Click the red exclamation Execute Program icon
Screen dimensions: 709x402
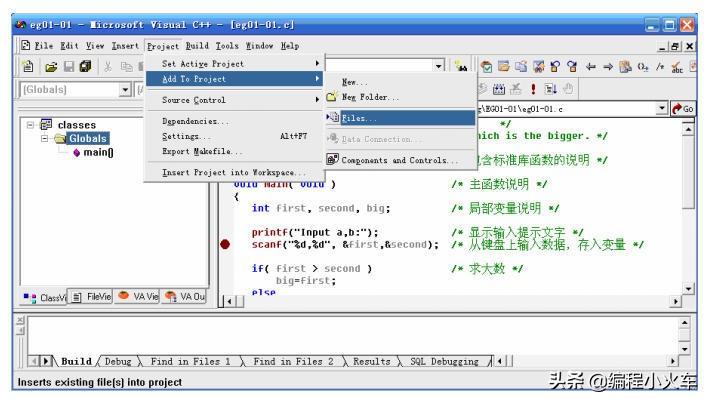[x=534, y=89]
